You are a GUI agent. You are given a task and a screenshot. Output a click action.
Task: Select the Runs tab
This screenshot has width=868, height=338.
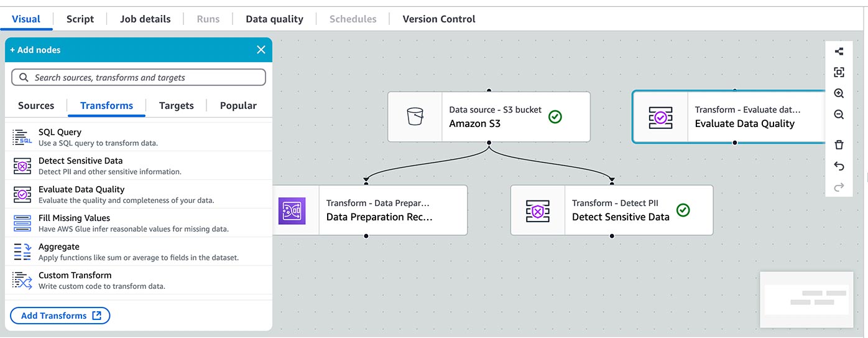point(208,19)
